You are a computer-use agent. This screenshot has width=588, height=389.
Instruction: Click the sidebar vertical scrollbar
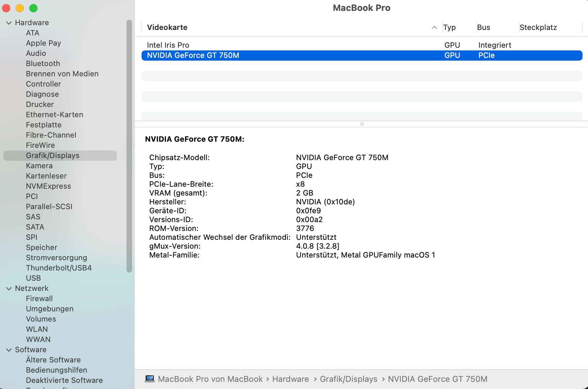(x=129, y=146)
